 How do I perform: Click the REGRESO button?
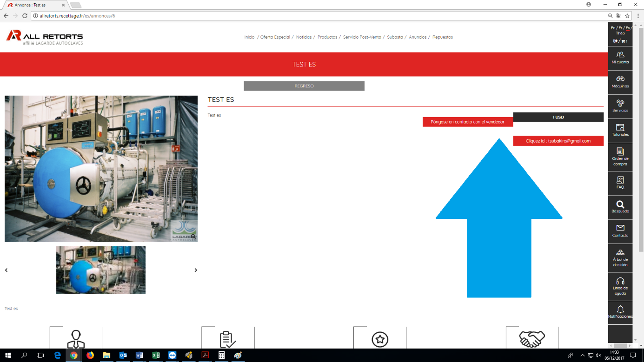coord(304,86)
